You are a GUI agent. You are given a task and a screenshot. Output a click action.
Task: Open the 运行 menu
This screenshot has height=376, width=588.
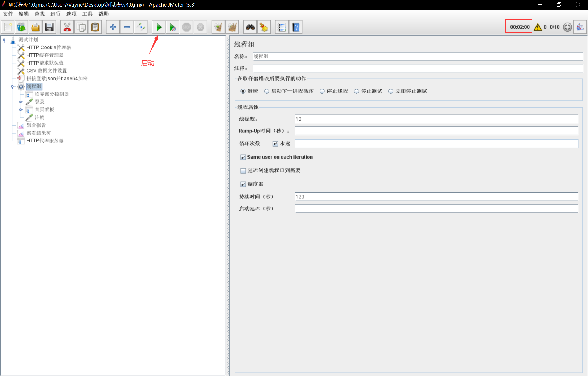click(x=55, y=14)
